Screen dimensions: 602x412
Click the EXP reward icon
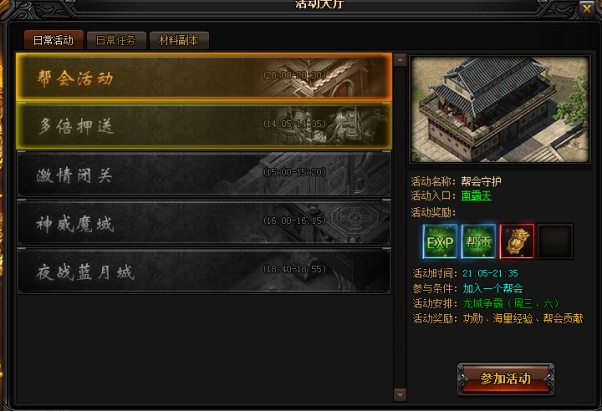(x=440, y=242)
